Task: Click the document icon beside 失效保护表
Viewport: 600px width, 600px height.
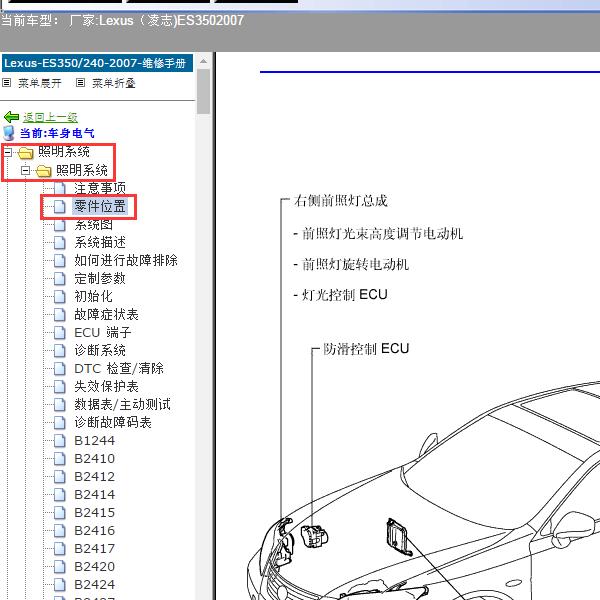Action: point(60,386)
